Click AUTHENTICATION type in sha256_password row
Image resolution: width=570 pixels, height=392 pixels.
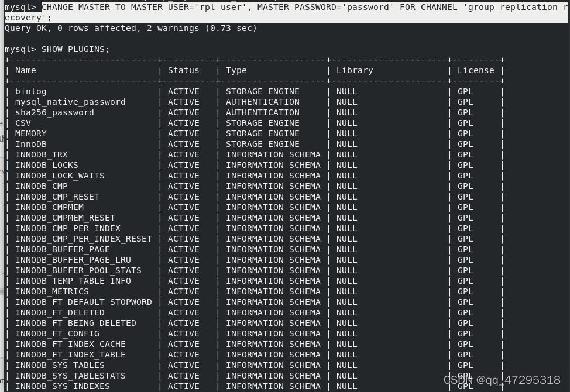(x=262, y=112)
